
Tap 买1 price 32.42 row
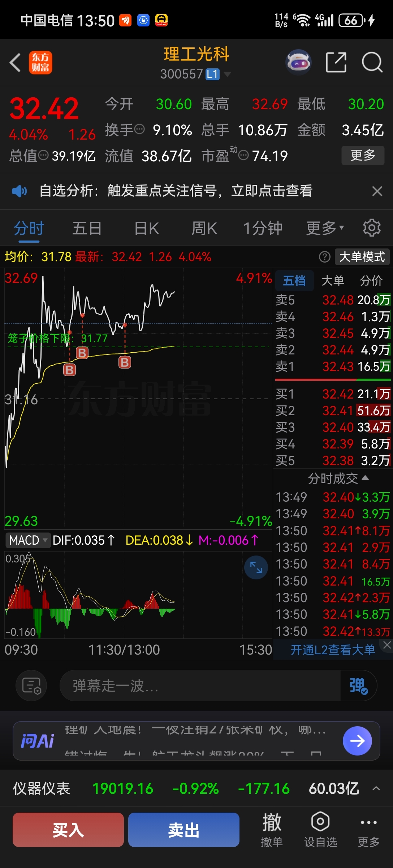click(333, 393)
